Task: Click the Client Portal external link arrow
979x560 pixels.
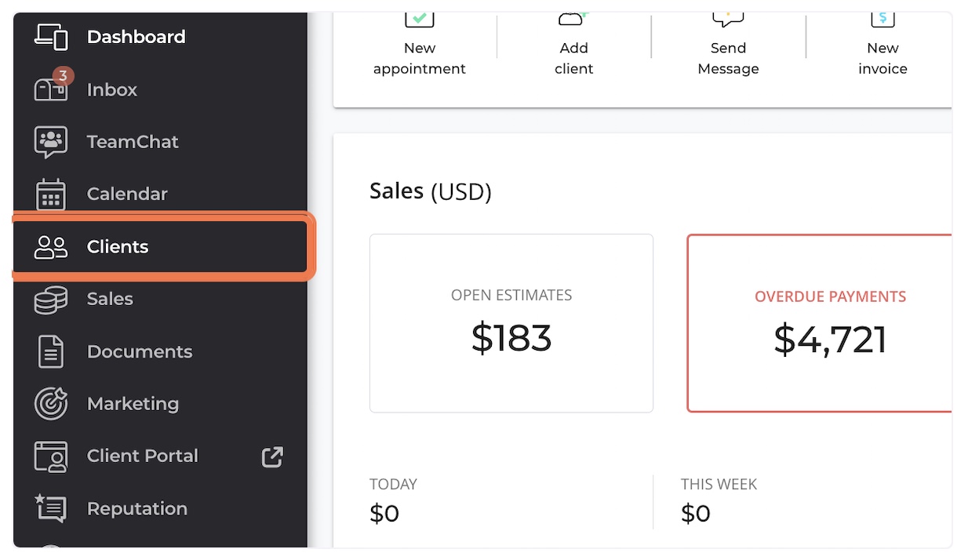Action: pyautogui.click(x=272, y=456)
